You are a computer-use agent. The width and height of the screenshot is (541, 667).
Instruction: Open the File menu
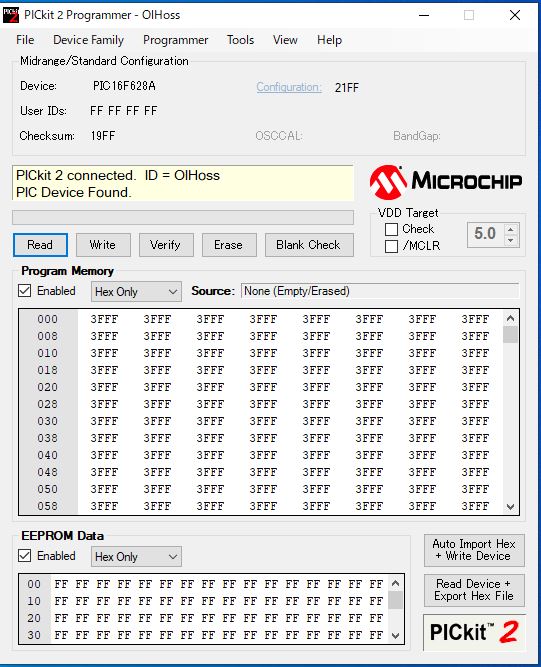25,40
